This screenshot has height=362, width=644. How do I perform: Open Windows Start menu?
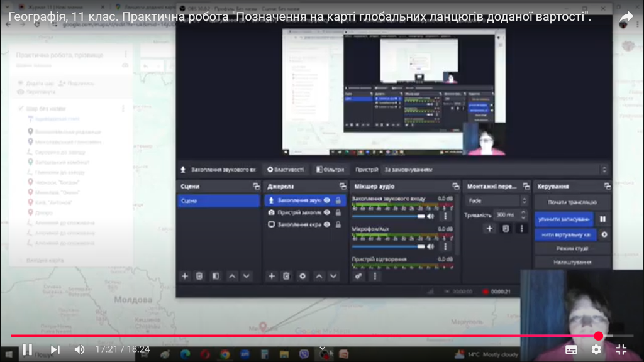(x=9, y=354)
